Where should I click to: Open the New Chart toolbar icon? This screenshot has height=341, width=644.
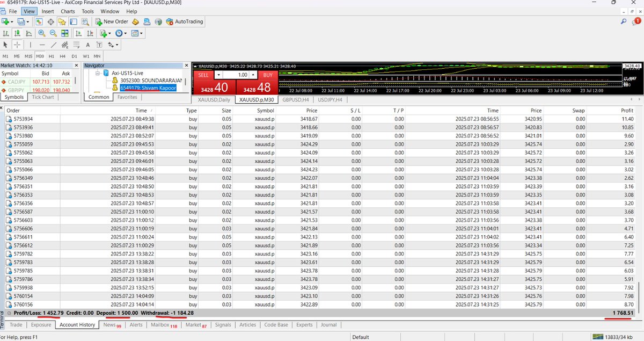(x=6, y=21)
